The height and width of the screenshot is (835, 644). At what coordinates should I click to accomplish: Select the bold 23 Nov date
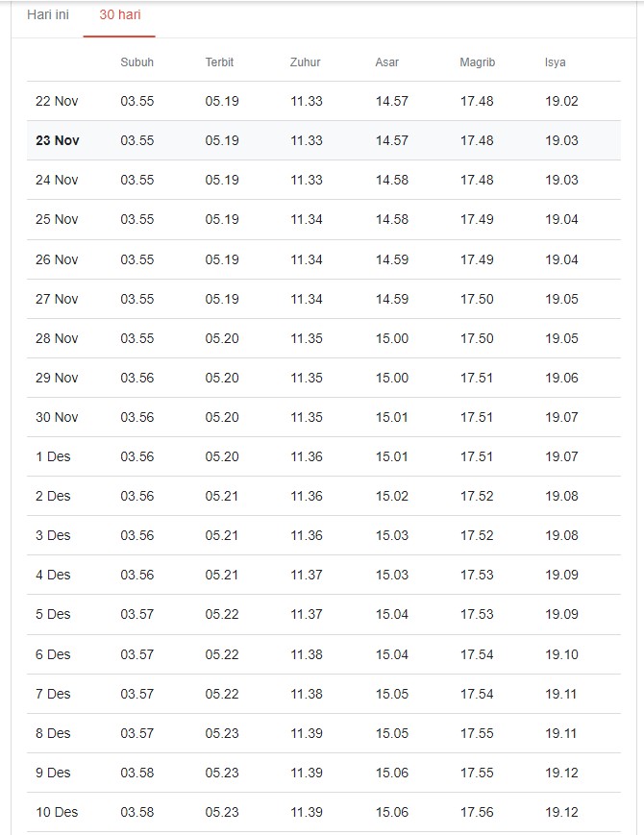58,140
